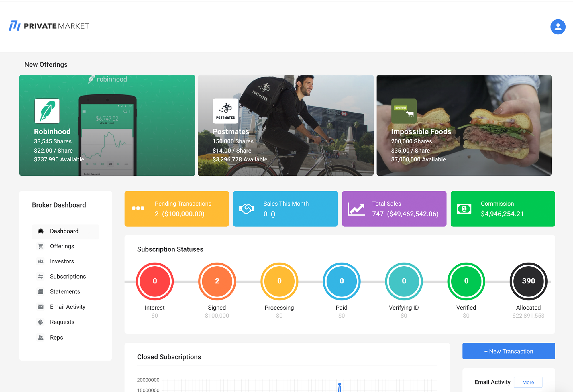Click the Impossible Foods title text
Image resolution: width=573 pixels, height=392 pixels.
[x=421, y=131]
